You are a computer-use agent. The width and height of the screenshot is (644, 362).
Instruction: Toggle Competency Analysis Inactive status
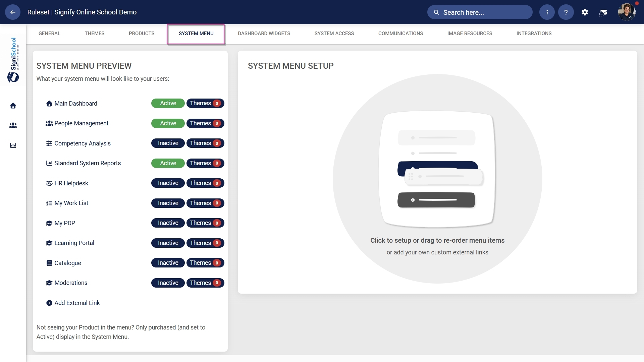pos(168,143)
